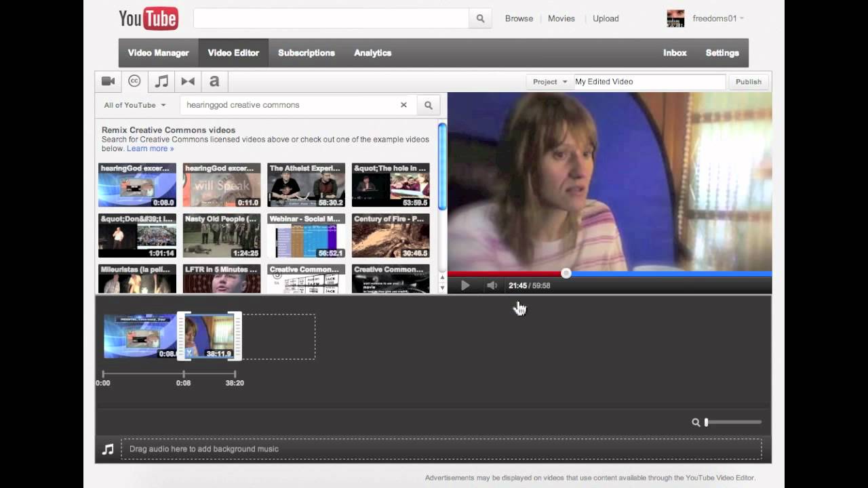Open the Subscriptions tab

[307, 53]
